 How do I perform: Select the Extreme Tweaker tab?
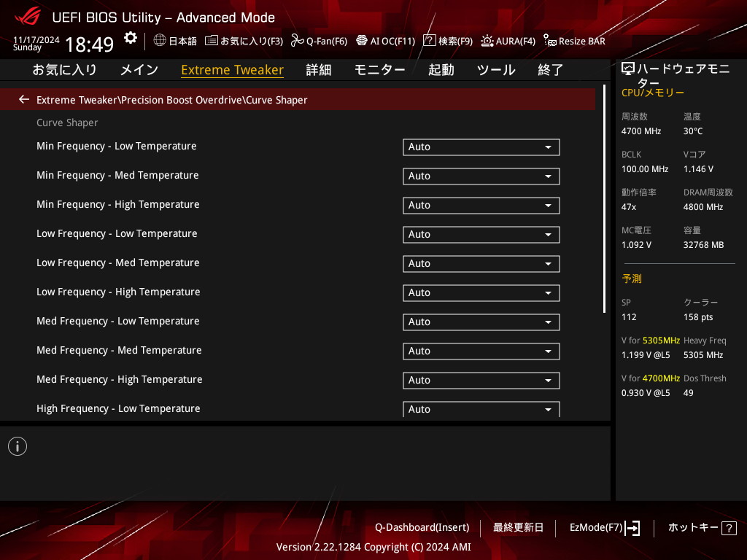233,70
